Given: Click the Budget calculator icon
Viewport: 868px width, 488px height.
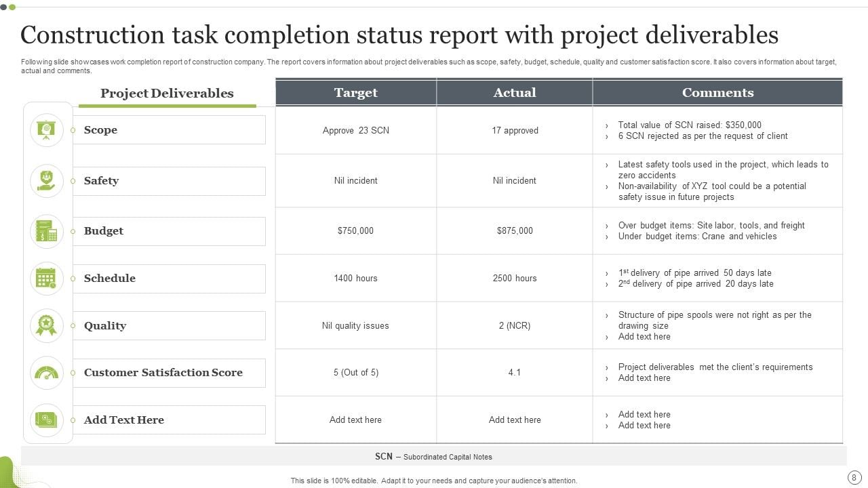Looking at the screenshot, I should (47, 231).
